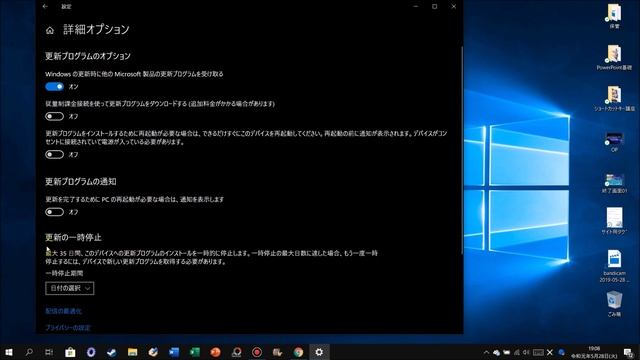Viewport: 640px width, 360px height.
Task: Launch PowerPoint from the taskbar
Action: tap(216, 352)
